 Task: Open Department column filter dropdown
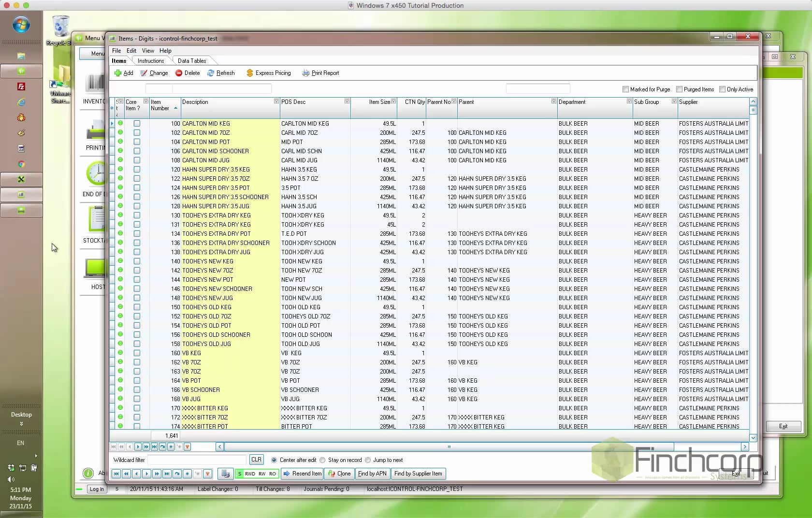(629, 101)
